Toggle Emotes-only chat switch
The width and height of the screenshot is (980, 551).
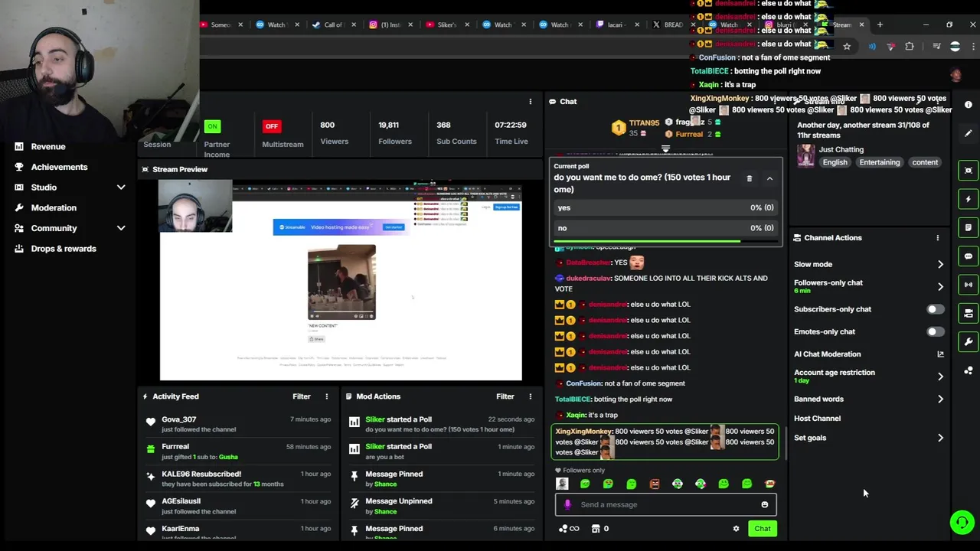tap(935, 332)
